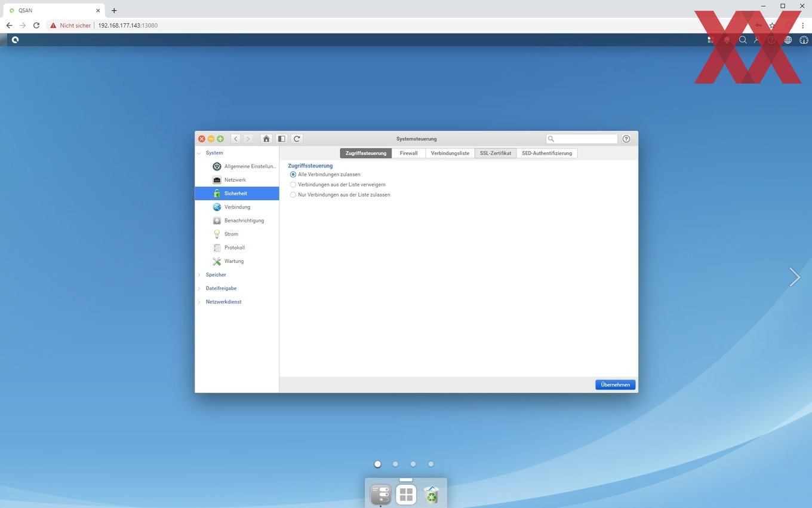Viewport: 812px width, 508px height.
Task: Switch to the Firewall tab
Action: [x=409, y=153]
